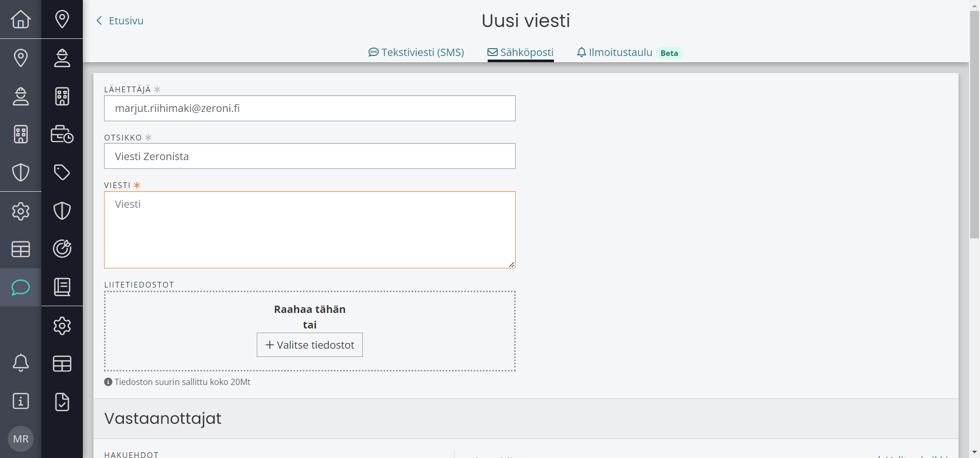Open the info icon in the sidebar
The width and height of the screenshot is (980, 458).
(21, 401)
